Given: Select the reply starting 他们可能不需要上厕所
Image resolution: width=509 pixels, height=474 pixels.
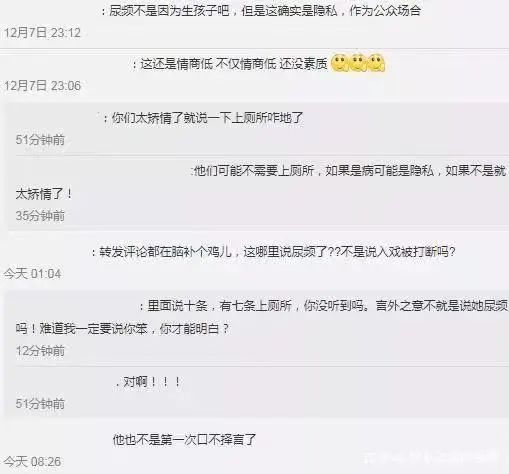Looking at the screenshot, I should (x=261, y=182).
